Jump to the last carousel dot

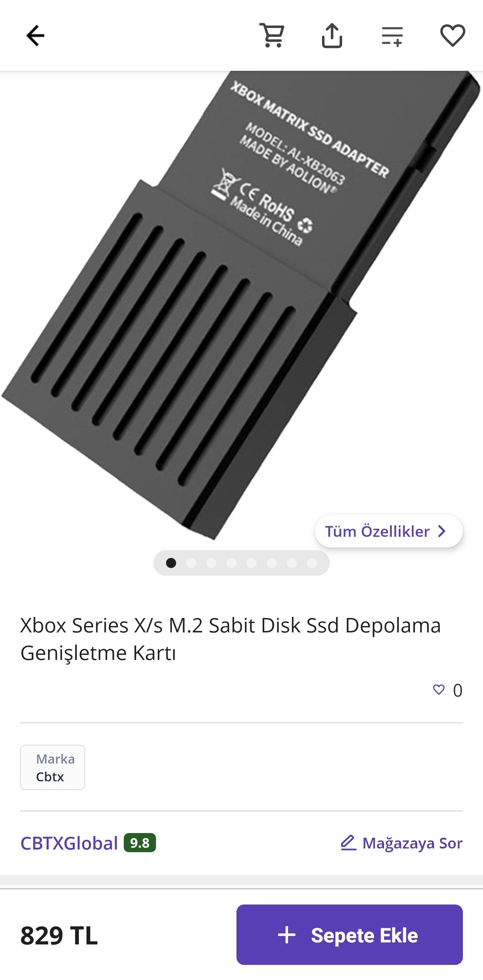point(312,563)
